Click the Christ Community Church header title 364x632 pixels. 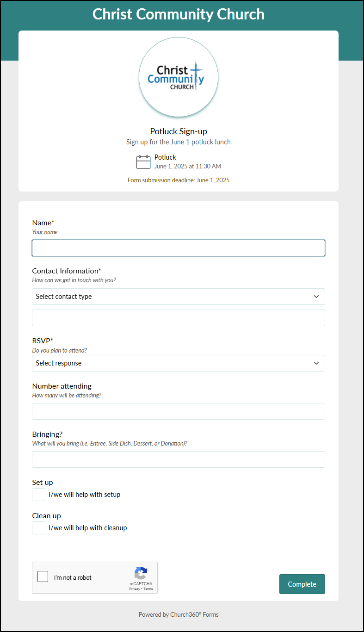pos(179,14)
